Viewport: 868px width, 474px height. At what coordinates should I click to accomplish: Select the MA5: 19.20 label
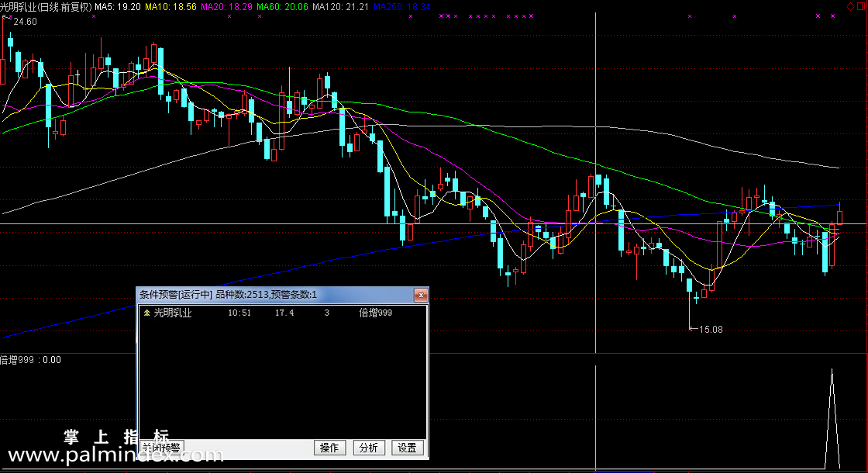118,7
